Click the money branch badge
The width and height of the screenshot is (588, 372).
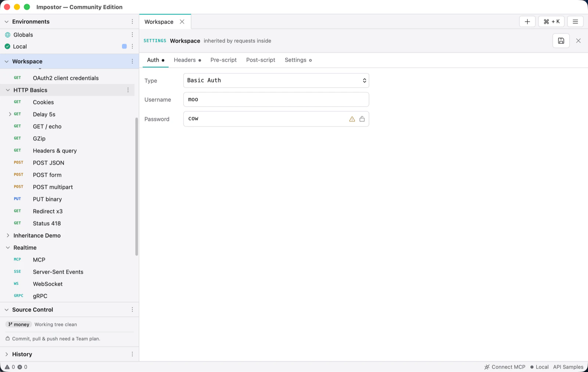18,325
